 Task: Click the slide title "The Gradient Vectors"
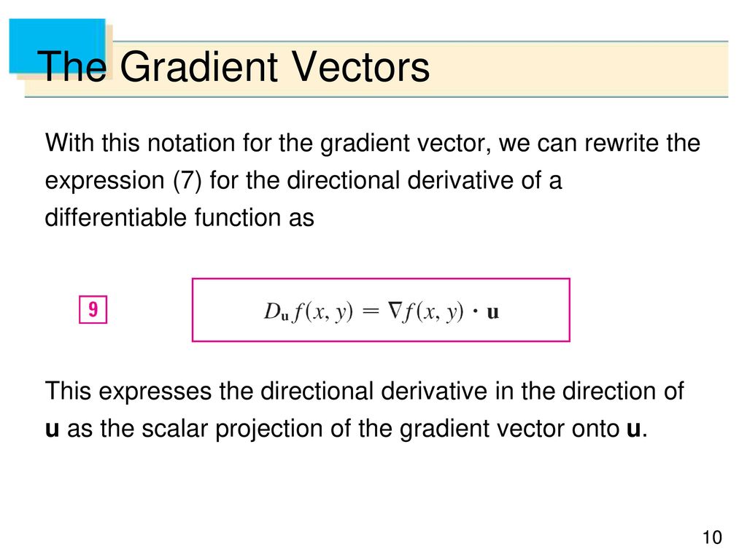233,66
